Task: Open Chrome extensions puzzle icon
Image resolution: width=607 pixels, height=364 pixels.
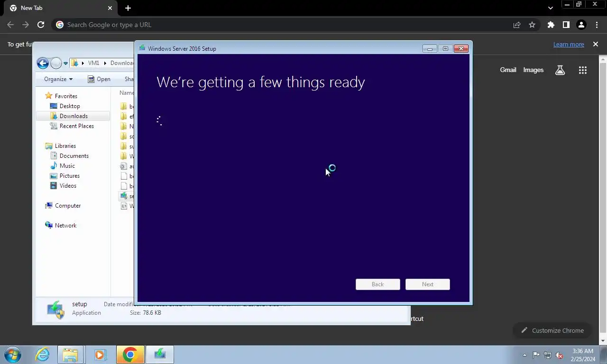Action: (x=551, y=25)
